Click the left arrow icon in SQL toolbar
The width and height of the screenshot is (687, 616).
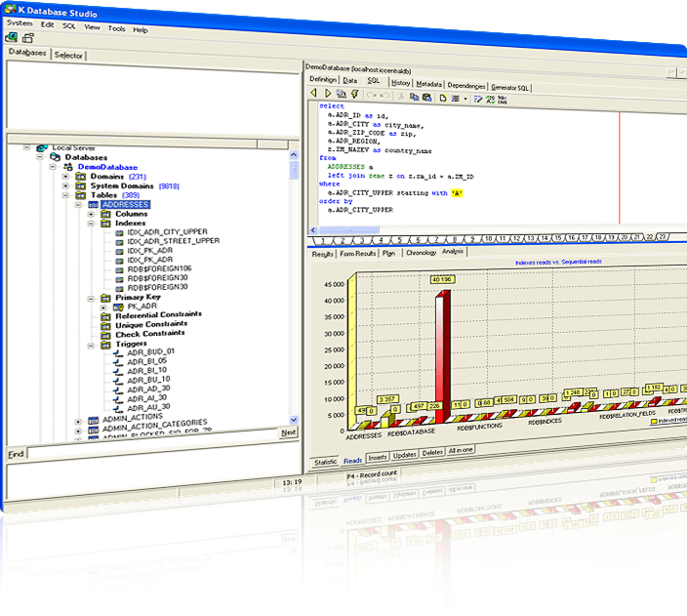(x=315, y=94)
